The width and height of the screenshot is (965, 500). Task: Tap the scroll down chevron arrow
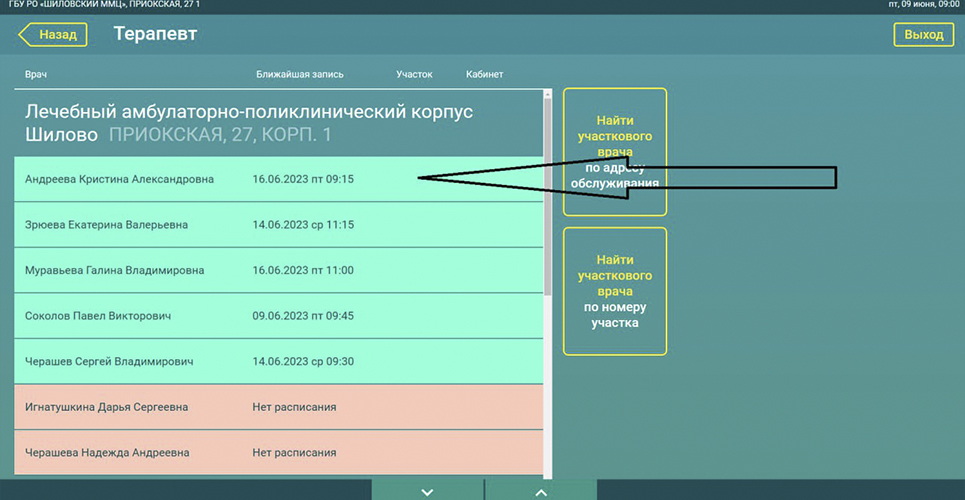pos(427,491)
